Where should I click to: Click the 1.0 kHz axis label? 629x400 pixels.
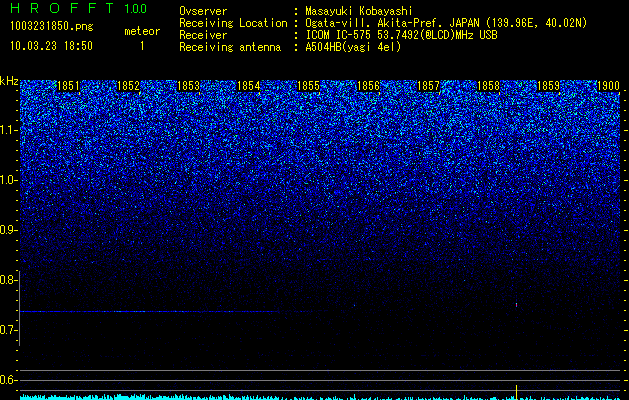point(9,180)
